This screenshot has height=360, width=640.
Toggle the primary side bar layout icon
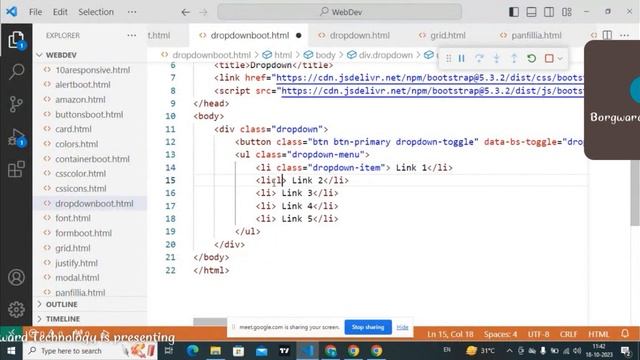pos(514,12)
